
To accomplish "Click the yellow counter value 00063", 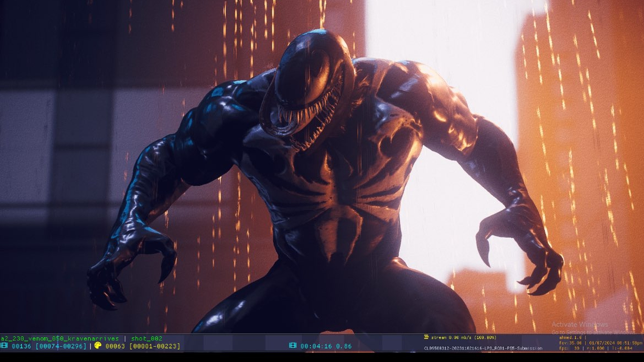I will (115, 346).
